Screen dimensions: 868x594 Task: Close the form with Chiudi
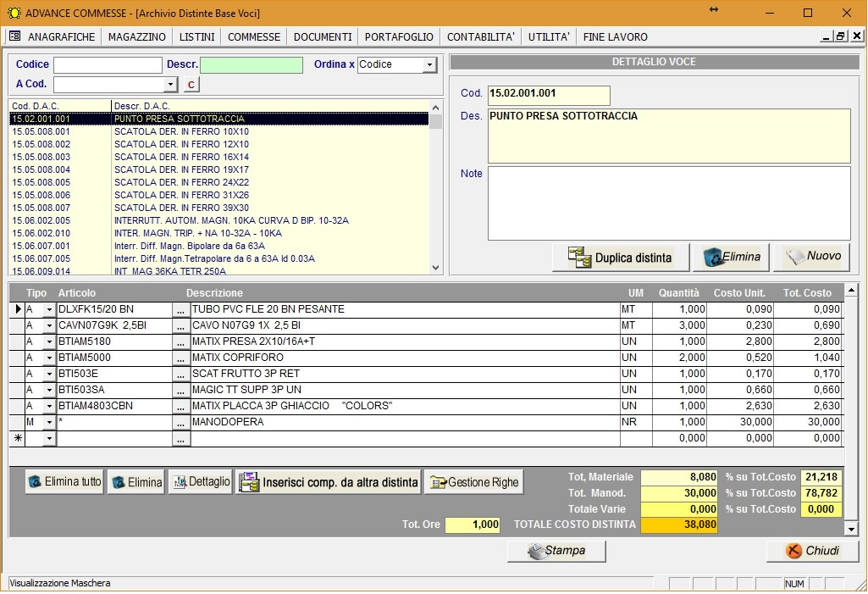point(813,551)
